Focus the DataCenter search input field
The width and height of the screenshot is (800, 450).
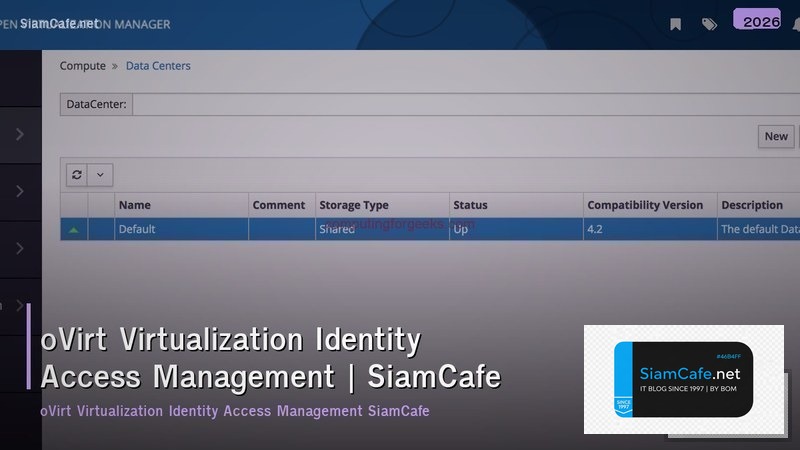(x=466, y=104)
